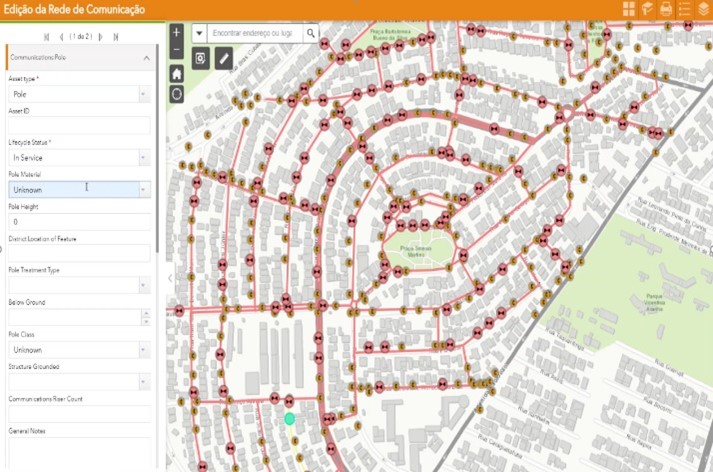Open the print widget
The image size is (713, 472).
coord(666,9)
